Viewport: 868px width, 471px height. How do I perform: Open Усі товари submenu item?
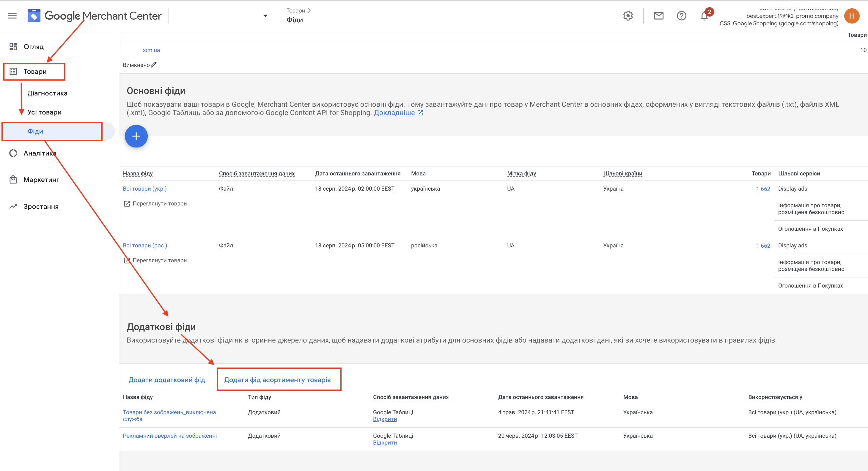(45, 112)
